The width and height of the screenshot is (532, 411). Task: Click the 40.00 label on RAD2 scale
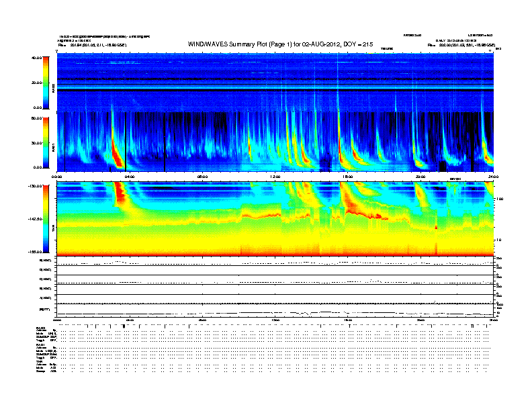click(36, 58)
